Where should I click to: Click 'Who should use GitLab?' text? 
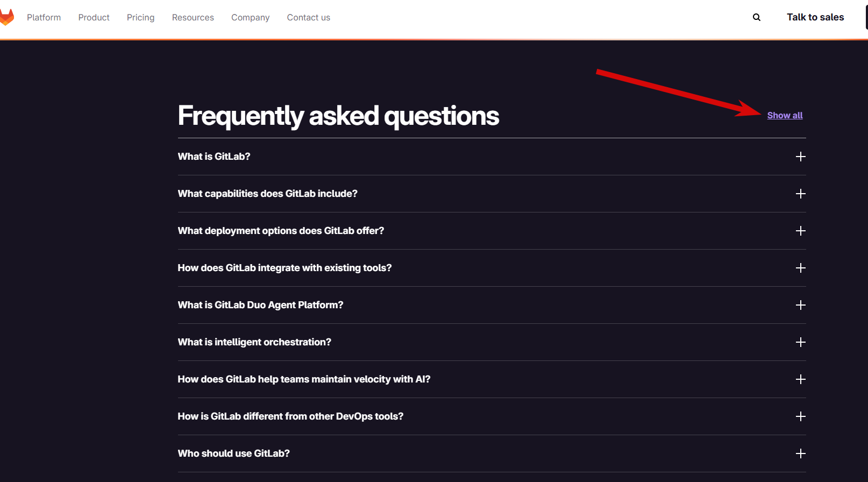pyautogui.click(x=233, y=453)
